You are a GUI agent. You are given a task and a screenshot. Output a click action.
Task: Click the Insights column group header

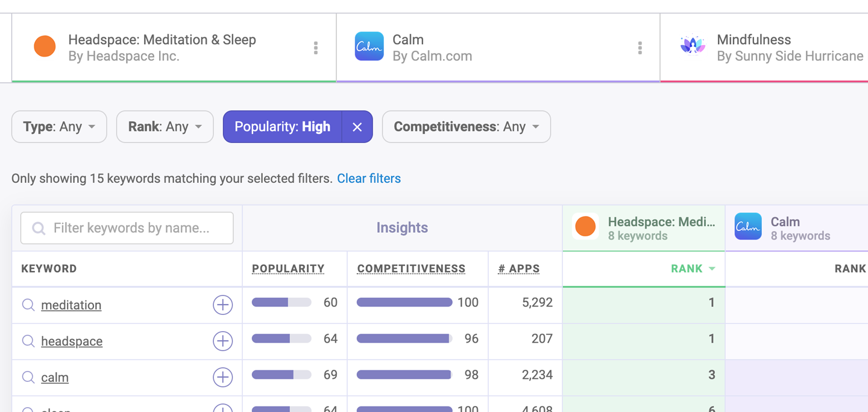[x=402, y=228]
